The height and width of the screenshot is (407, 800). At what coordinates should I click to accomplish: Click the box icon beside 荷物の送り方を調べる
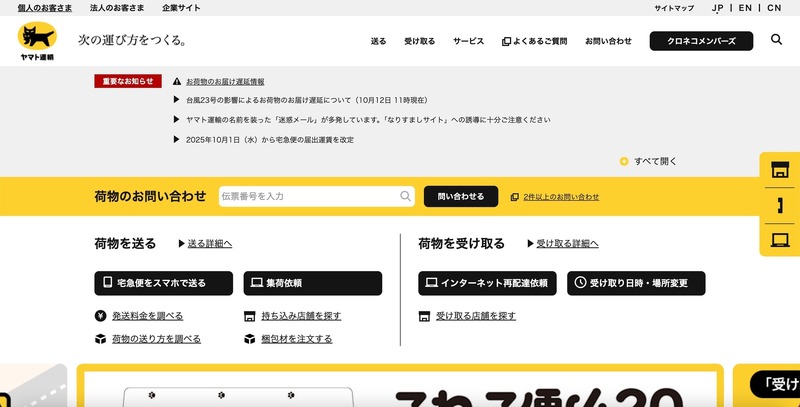point(100,339)
